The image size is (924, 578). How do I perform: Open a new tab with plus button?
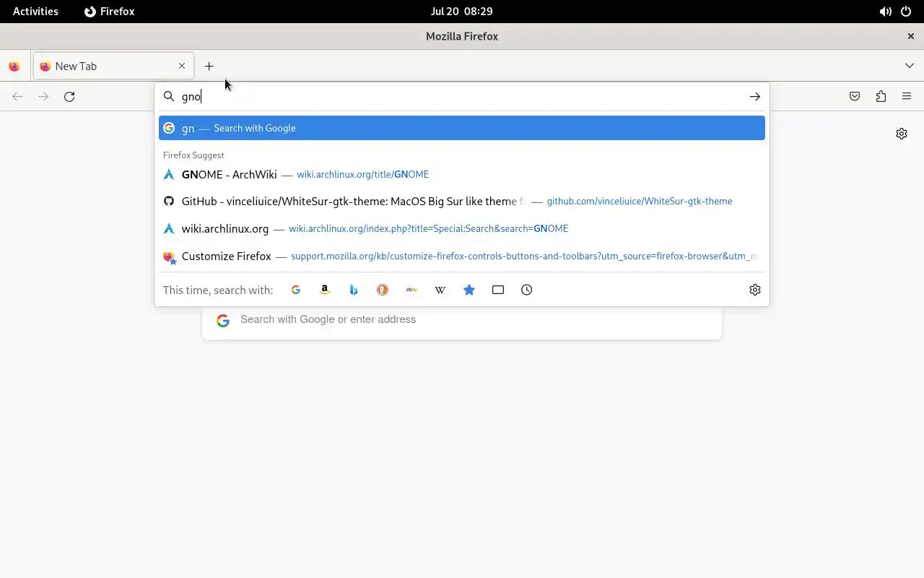(209, 66)
